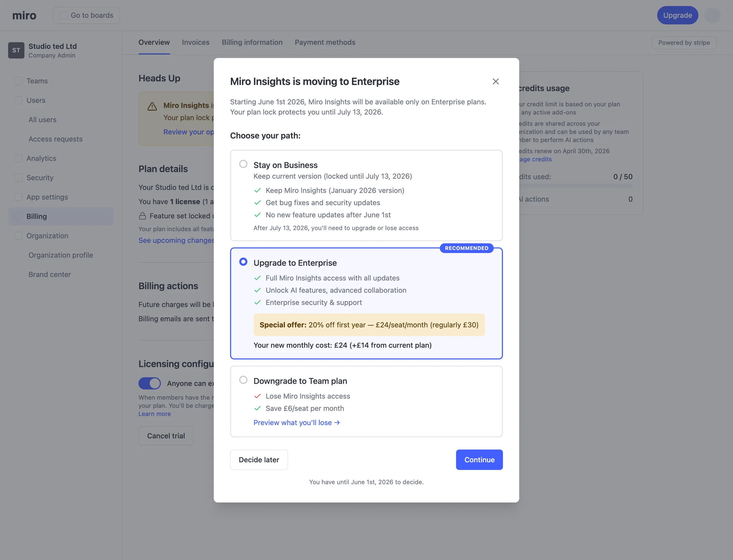The height and width of the screenshot is (560, 733).
Task: Open Teams in the sidebar
Action: pos(61,81)
